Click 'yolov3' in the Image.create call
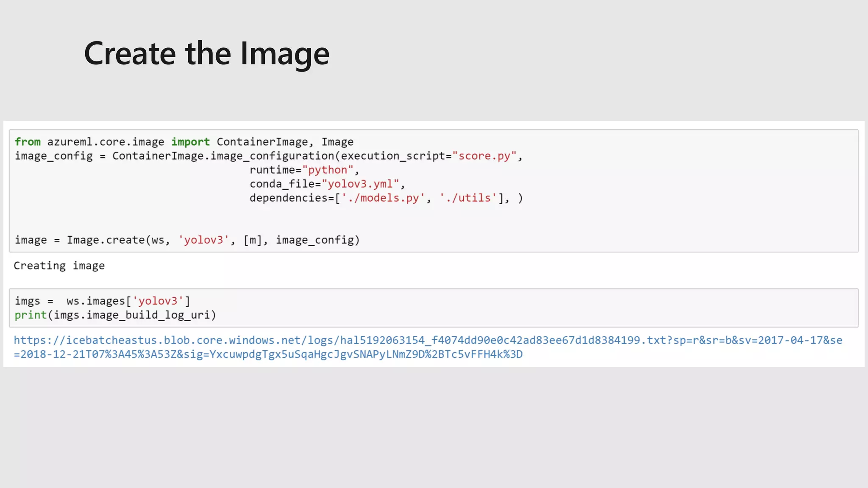The height and width of the screenshot is (488, 868). pyautogui.click(x=203, y=240)
